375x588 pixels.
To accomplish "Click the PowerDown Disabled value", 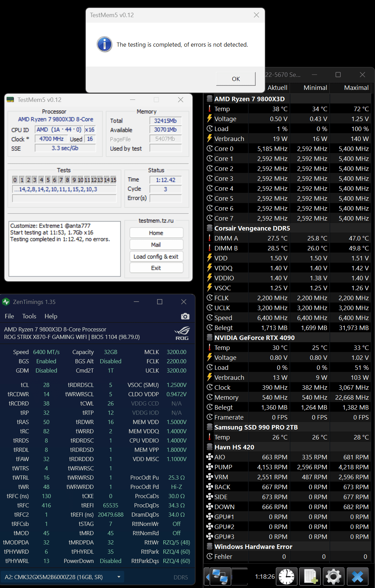I will 110,561.
